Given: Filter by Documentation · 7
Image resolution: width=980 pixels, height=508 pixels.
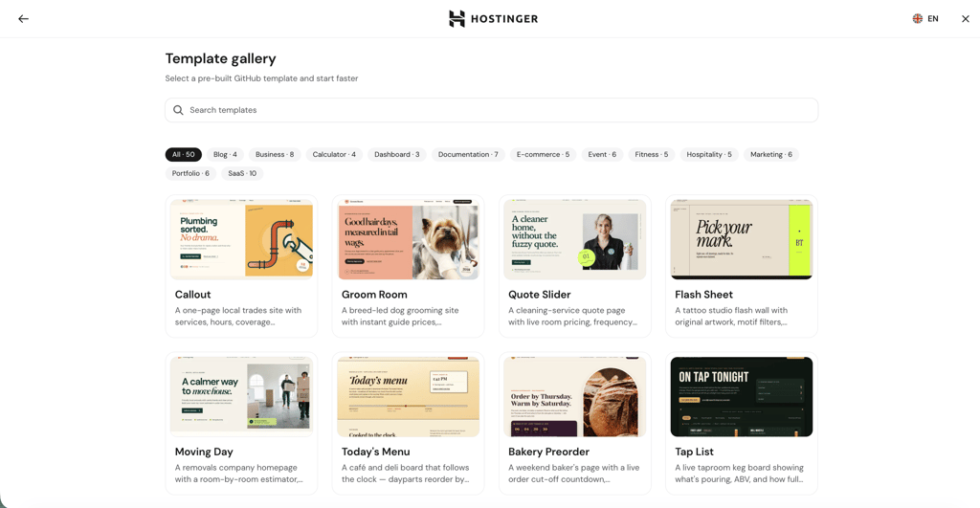Looking at the screenshot, I should [x=468, y=154].
